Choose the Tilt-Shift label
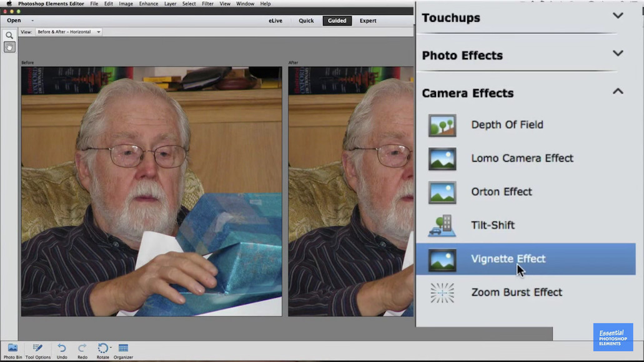The width and height of the screenshot is (644, 362). pos(493,225)
